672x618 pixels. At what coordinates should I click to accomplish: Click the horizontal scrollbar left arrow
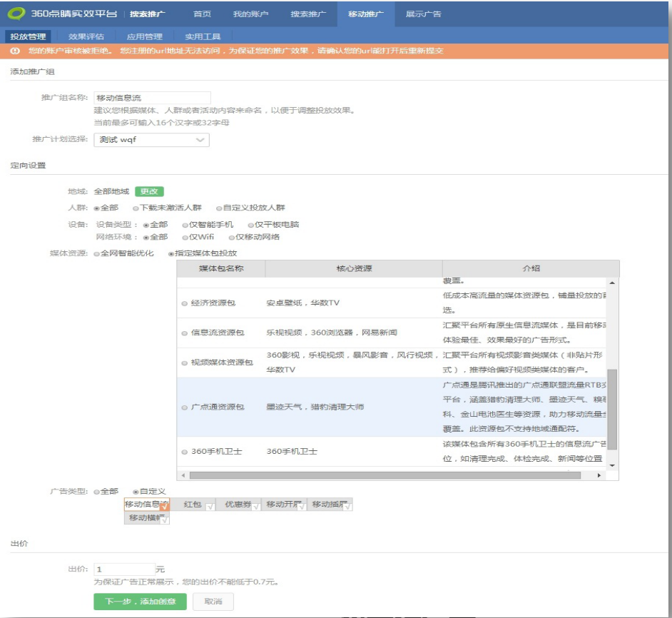pos(183,475)
